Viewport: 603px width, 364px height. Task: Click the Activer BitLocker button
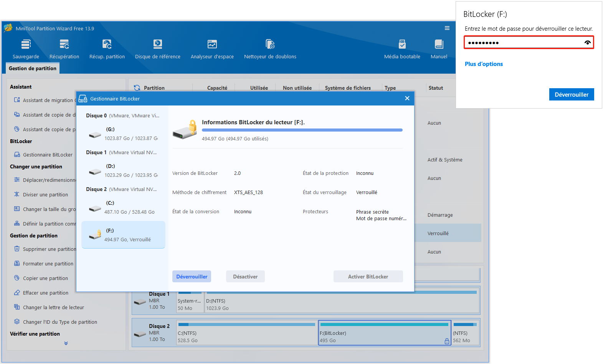pyautogui.click(x=368, y=277)
